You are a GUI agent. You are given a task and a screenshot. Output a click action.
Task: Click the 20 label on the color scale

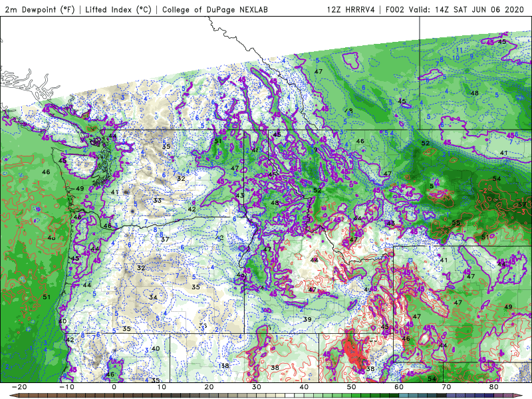click(209, 387)
